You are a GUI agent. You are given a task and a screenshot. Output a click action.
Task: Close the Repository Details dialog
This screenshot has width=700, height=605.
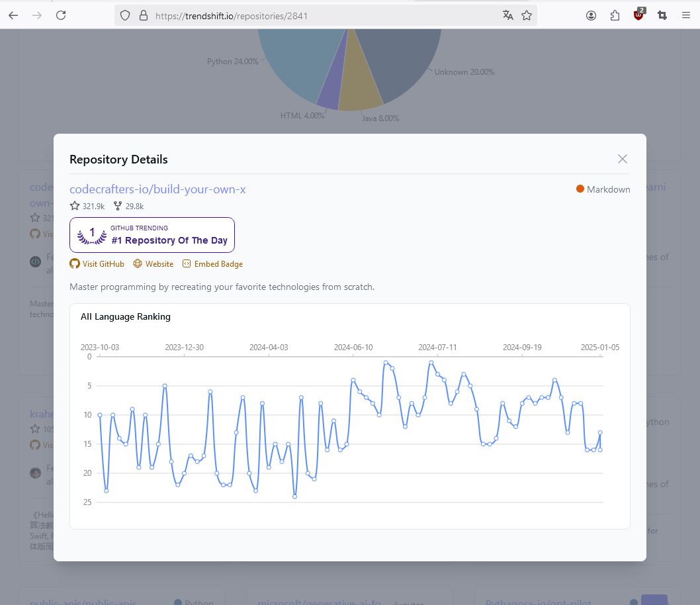click(x=623, y=159)
